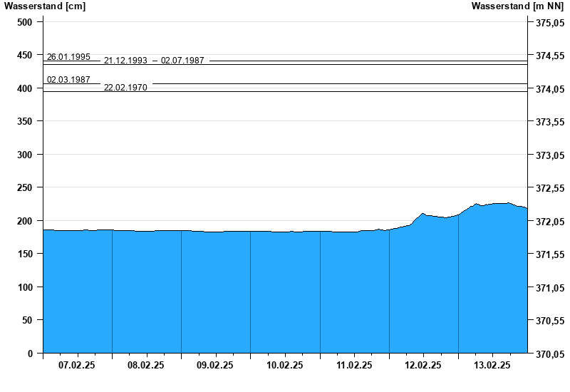
Task: Click the 500 tick on left axis
Action: coord(25,22)
